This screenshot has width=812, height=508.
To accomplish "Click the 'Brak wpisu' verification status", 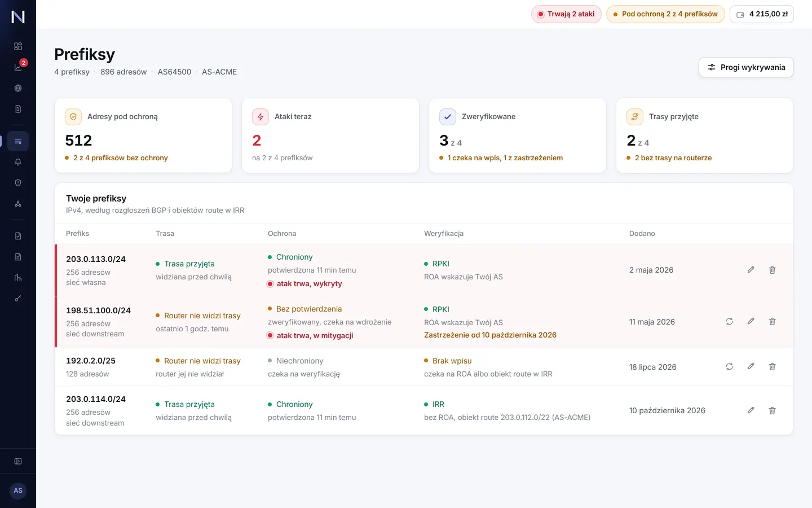I will (452, 361).
